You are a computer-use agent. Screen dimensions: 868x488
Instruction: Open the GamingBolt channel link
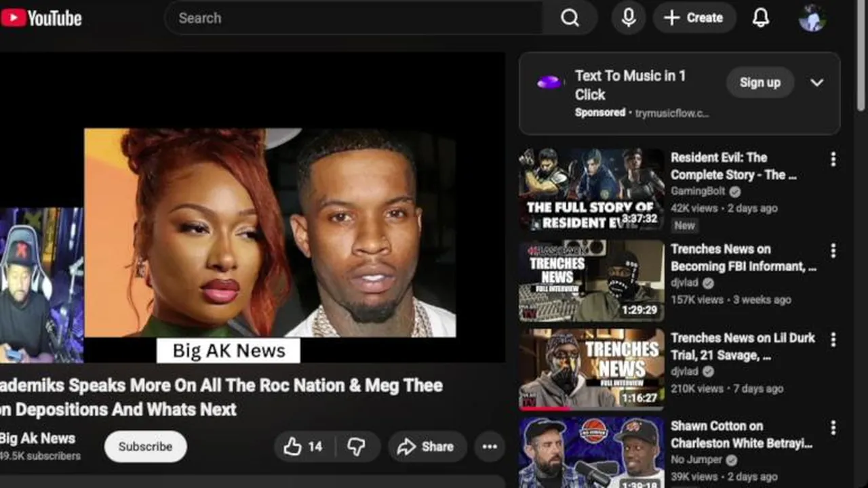[698, 192]
